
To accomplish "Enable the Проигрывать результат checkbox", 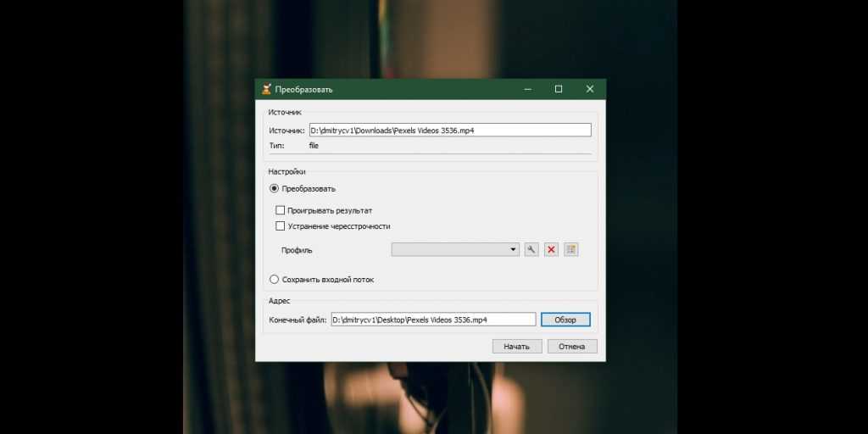I will 281,210.
